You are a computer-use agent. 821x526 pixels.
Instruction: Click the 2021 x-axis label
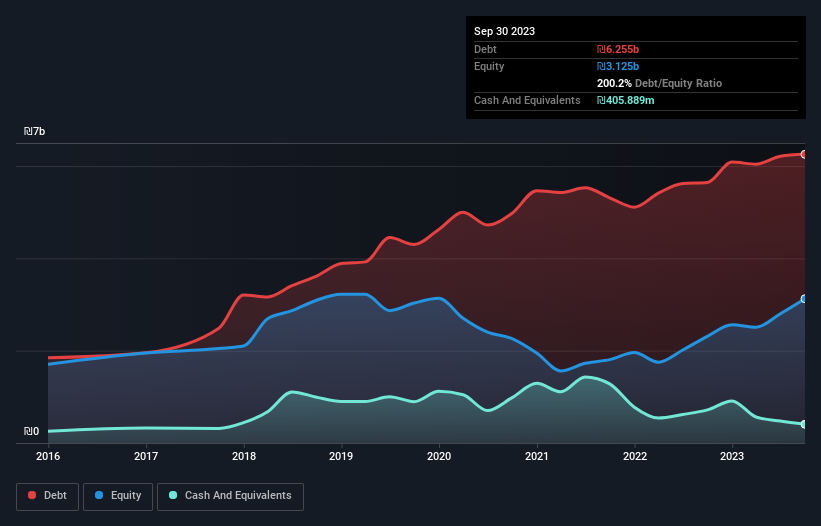[x=537, y=456]
